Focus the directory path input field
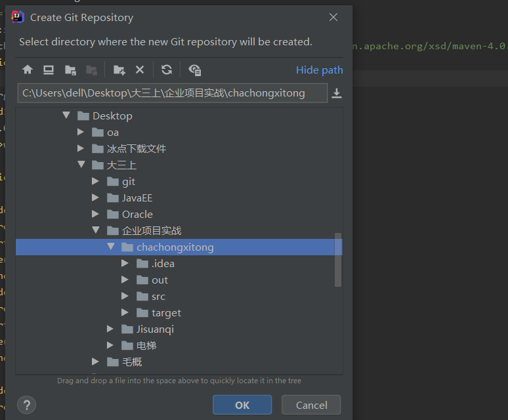508x420 pixels. tap(173, 93)
